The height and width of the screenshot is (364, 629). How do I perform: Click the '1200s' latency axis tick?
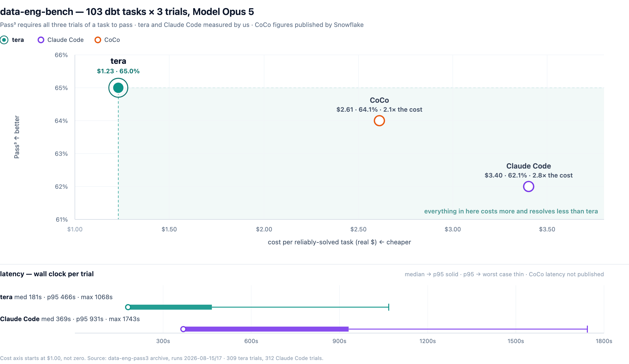[428, 341]
